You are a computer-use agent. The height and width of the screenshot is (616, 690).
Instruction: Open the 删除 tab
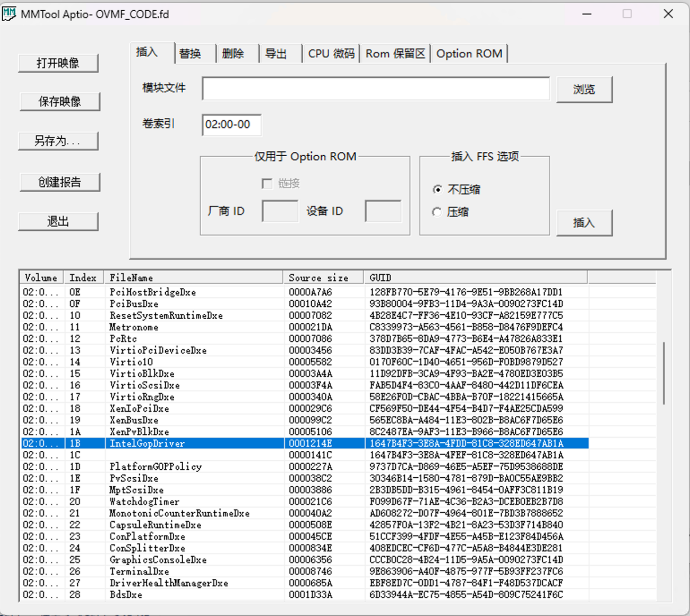point(234,53)
